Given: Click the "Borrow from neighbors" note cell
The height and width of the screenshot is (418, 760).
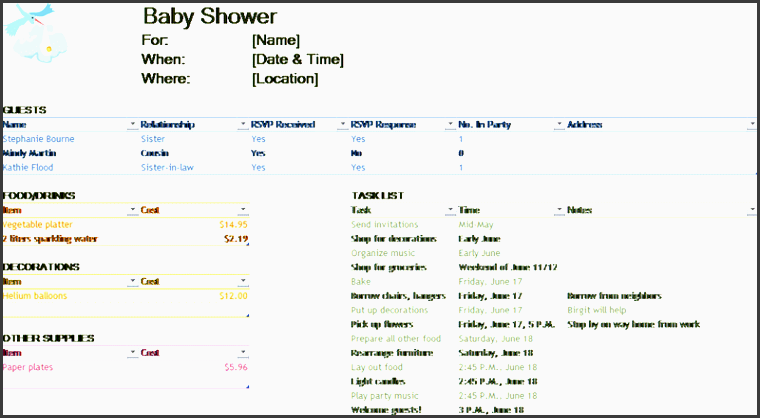Looking at the screenshot, I should click(614, 296).
